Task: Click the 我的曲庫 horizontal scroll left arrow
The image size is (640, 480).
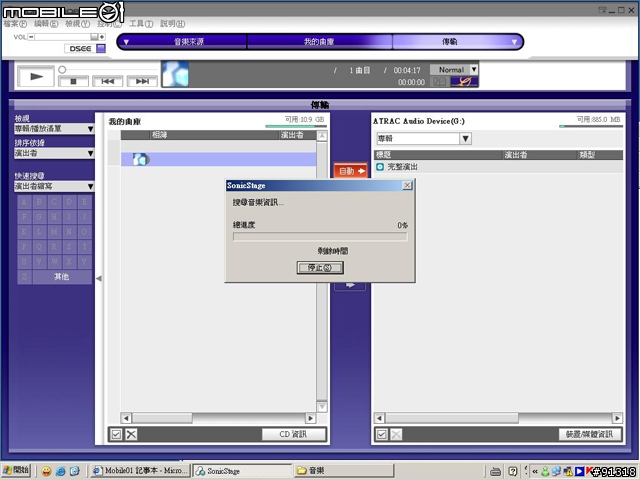Action: [x=126, y=418]
